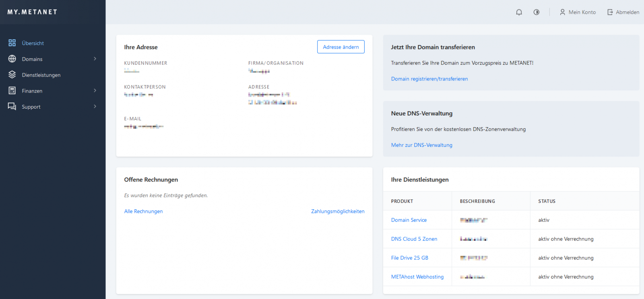Click the MY.METANET logo
Viewport: 644px width, 299px height.
(x=32, y=12)
